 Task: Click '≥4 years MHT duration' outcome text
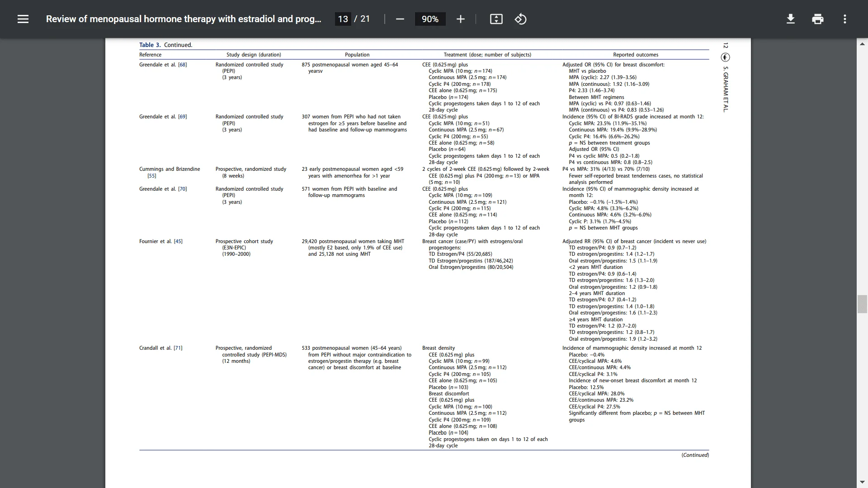coord(596,319)
